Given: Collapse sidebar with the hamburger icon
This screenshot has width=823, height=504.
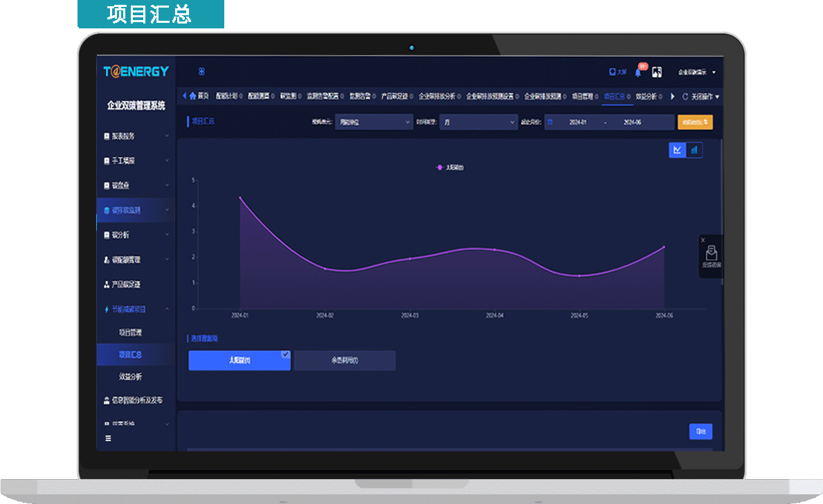Looking at the screenshot, I should click(x=108, y=438).
